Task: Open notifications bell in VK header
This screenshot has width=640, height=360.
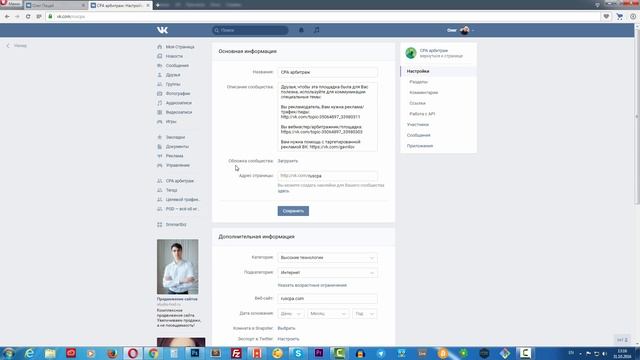Action: (x=301, y=30)
